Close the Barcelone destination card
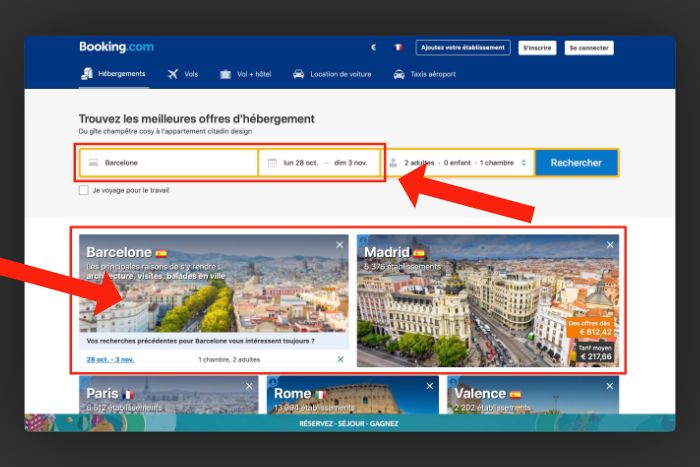Image resolution: width=700 pixels, height=467 pixels. point(339,245)
